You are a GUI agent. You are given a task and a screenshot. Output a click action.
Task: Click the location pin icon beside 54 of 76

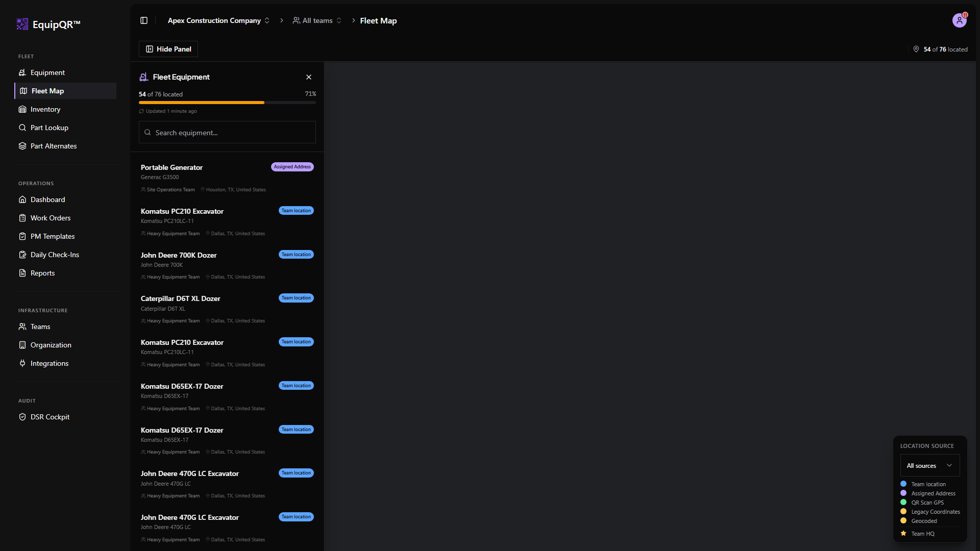pos(916,49)
